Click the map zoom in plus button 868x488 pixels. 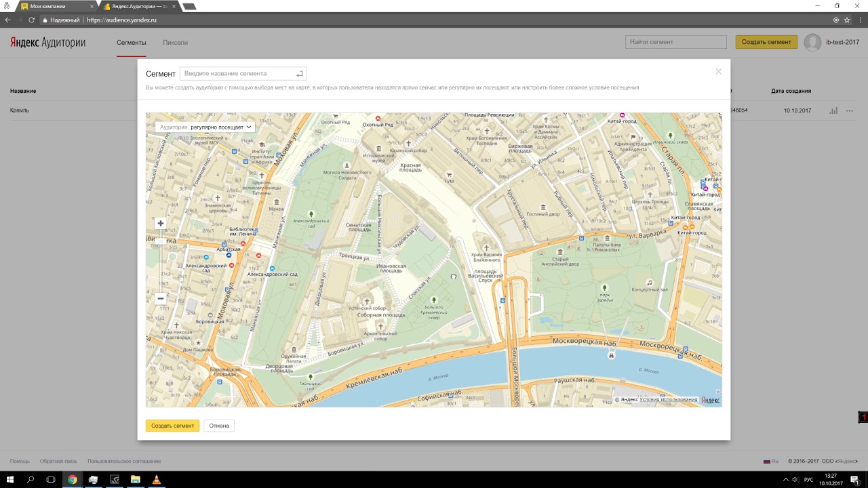click(x=161, y=224)
